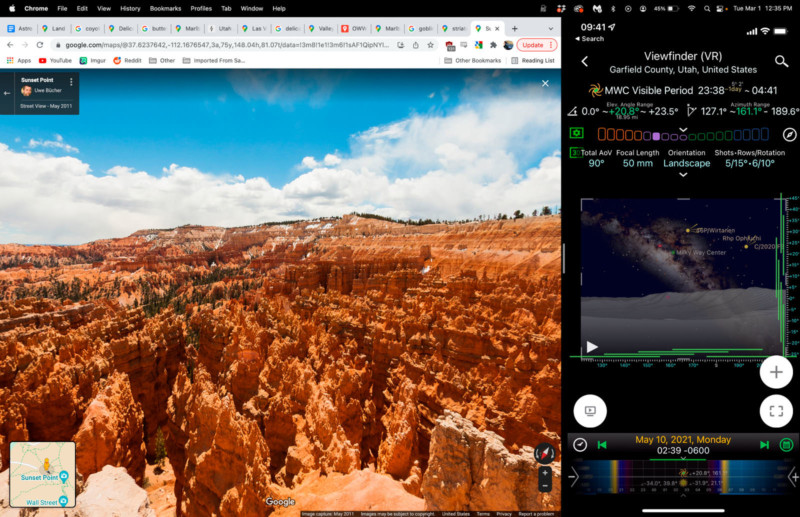Enter fullscreen with the frame-corners button

pos(775,410)
